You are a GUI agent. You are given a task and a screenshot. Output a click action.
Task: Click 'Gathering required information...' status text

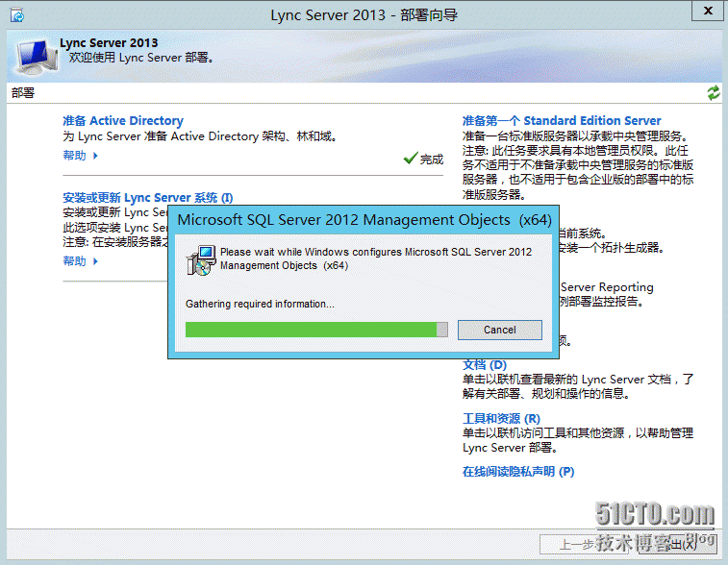(260, 304)
